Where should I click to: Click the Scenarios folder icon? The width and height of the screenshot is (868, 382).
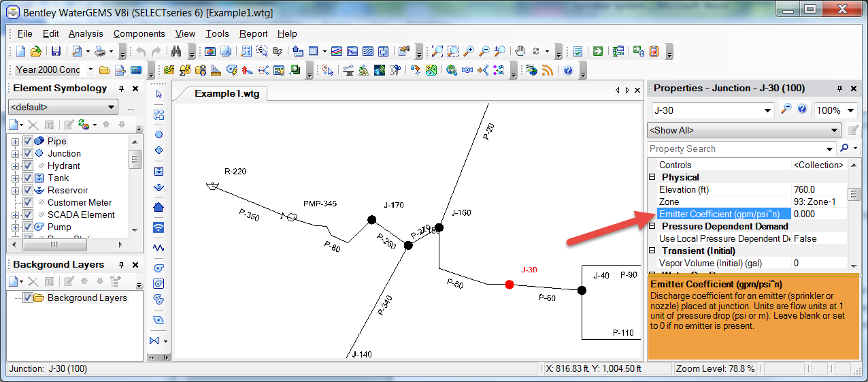104,70
